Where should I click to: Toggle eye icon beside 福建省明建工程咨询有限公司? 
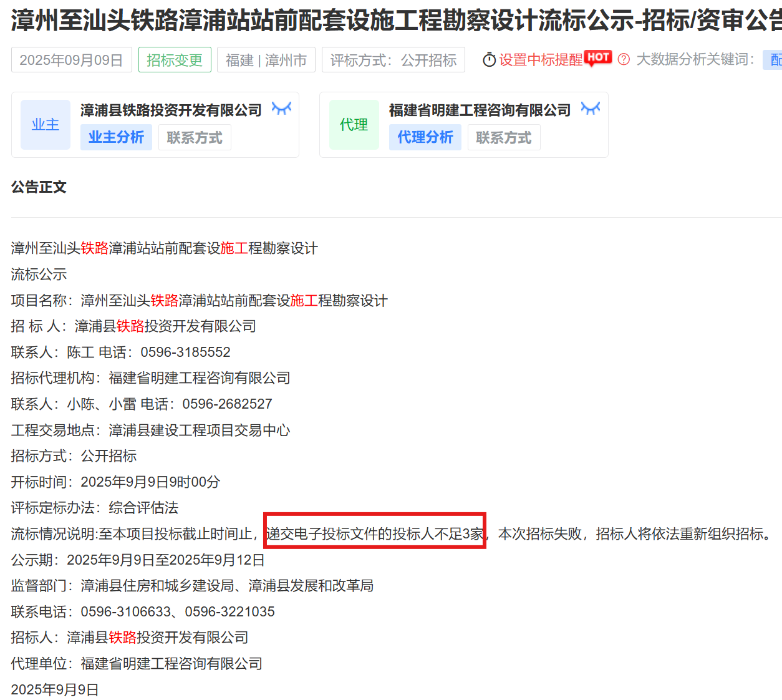pyautogui.click(x=591, y=109)
